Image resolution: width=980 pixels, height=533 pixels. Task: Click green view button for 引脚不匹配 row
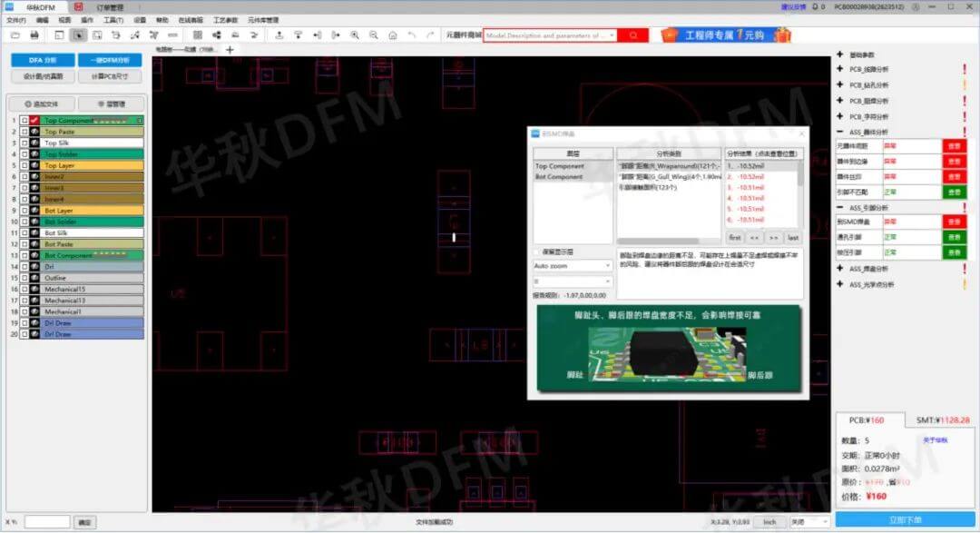coord(955,192)
